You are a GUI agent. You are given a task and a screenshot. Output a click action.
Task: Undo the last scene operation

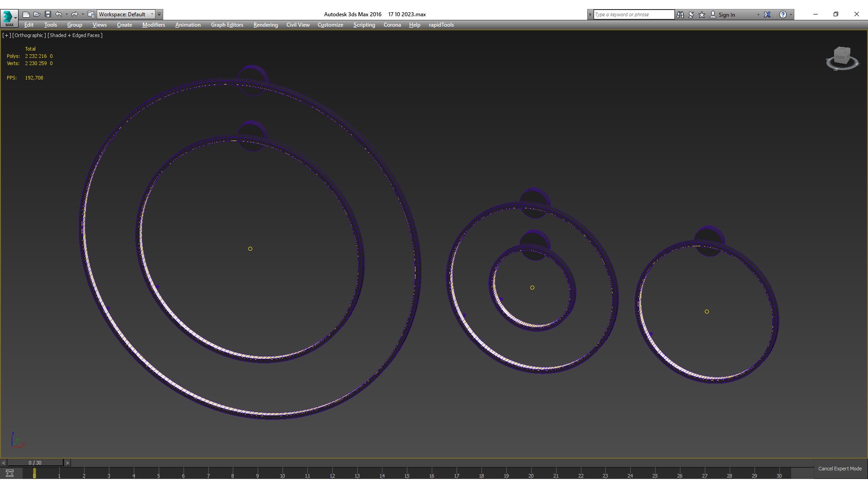pos(59,14)
